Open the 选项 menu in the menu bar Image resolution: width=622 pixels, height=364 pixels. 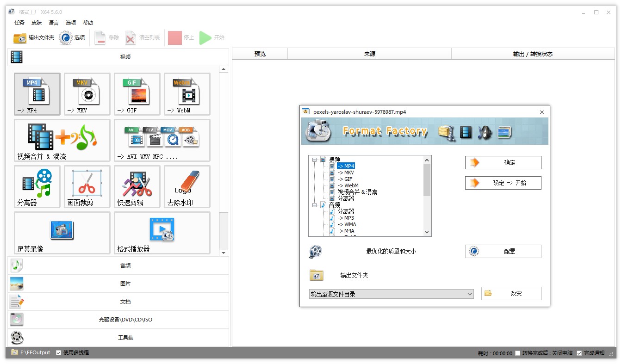click(71, 23)
